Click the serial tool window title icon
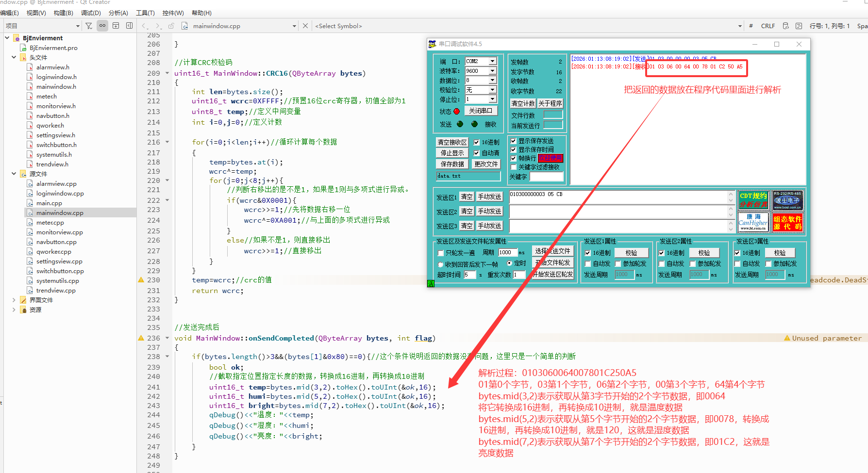868x473 pixels. click(432, 44)
